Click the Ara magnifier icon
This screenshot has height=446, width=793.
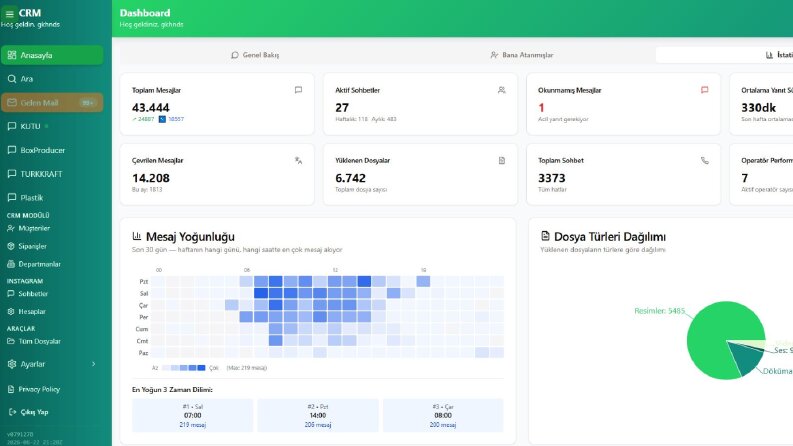tap(12, 79)
